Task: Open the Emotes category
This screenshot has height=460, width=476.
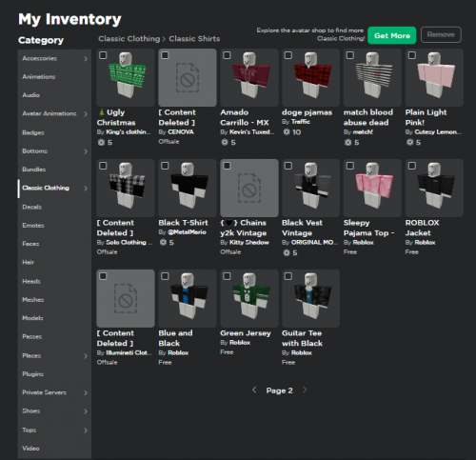Action: click(x=54, y=226)
